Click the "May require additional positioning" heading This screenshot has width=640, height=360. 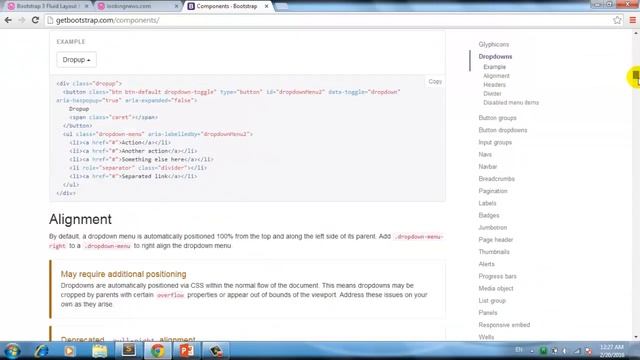123,274
